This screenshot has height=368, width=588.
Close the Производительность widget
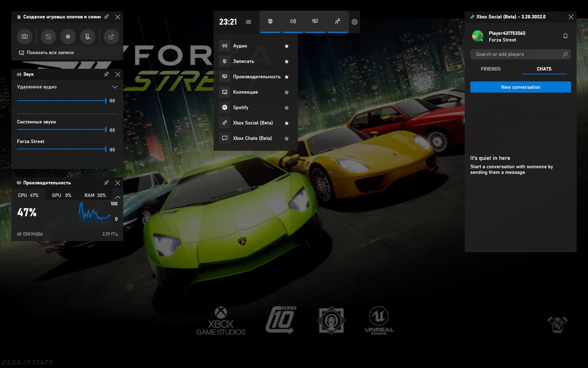(x=118, y=183)
